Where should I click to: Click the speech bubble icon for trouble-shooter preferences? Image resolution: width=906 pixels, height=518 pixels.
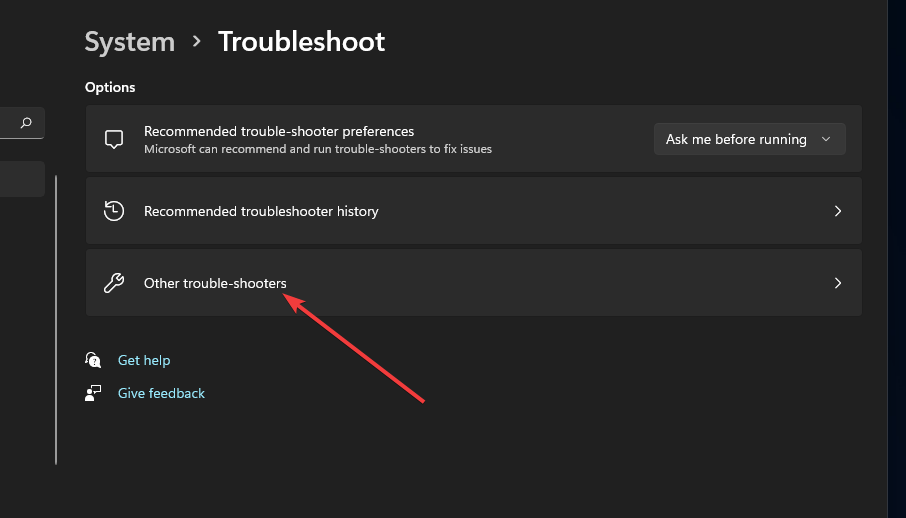[114, 139]
